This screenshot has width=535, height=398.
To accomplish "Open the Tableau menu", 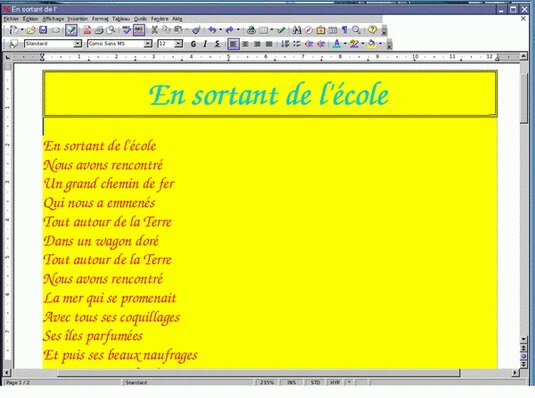I will [121, 19].
